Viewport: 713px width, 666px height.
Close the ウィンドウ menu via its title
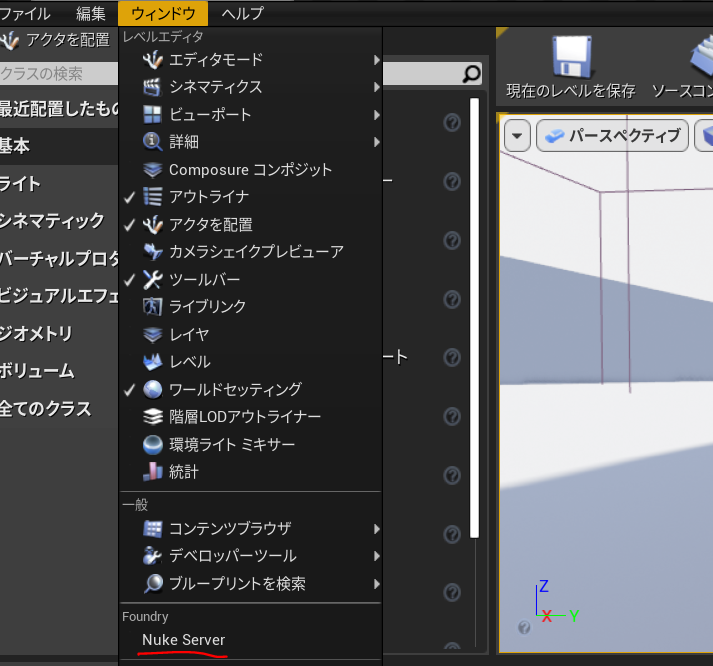click(x=163, y=14)
